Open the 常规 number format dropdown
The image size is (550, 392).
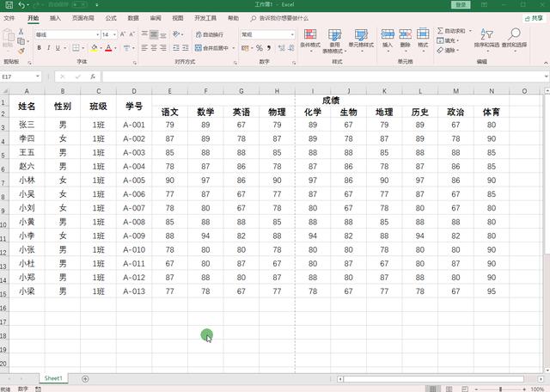pos(292,34)
